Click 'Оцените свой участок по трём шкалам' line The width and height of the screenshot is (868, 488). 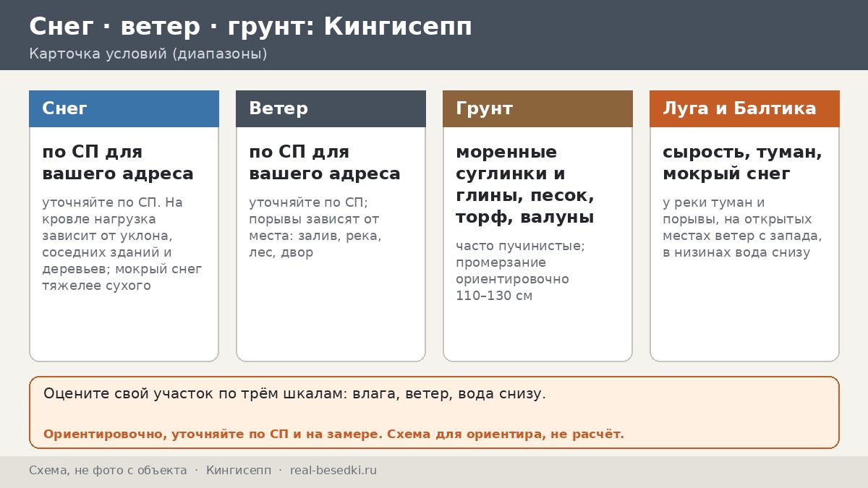pyautogui.click(x=294, y=394)
